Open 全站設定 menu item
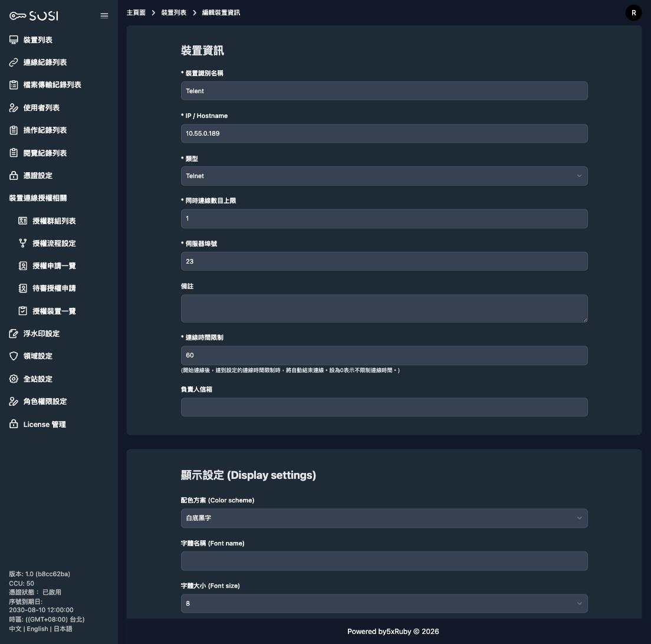 (38, 379)
